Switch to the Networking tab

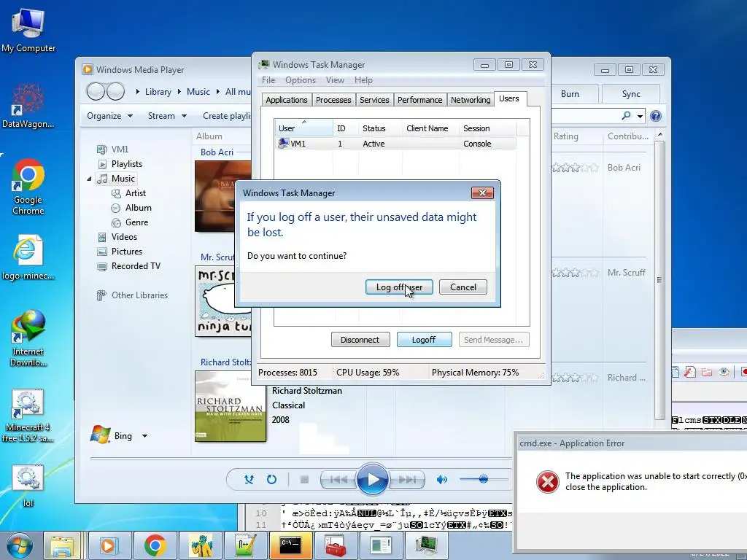click(471, 100)
